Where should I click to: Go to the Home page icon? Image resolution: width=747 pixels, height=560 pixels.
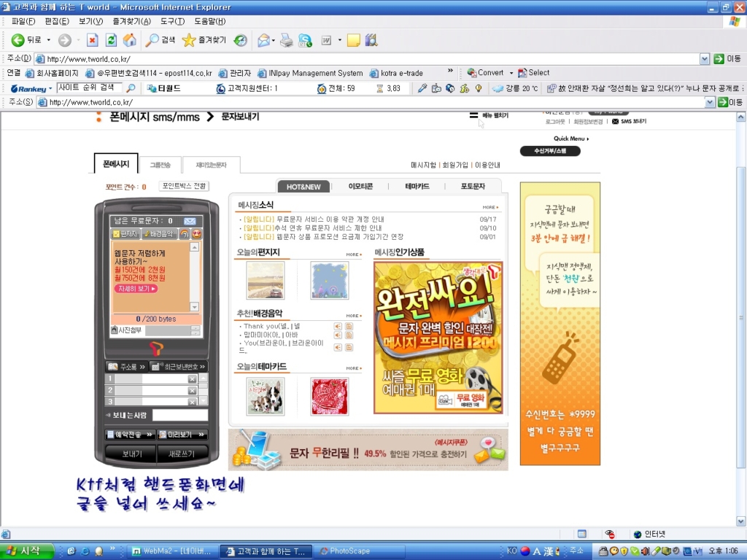tap(130, 41)
